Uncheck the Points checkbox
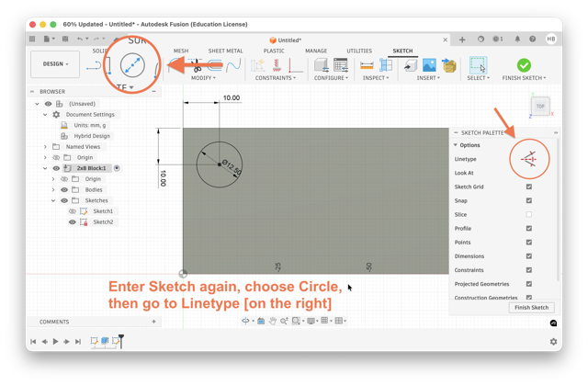Image resolution: width=588 pixels, height=385 pixels. pos(529,243)
